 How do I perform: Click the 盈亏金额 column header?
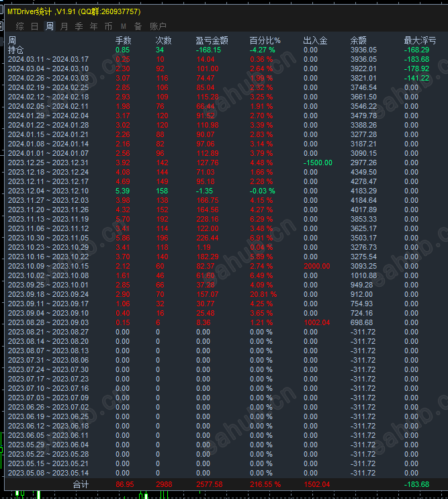[x=212, y=40]
